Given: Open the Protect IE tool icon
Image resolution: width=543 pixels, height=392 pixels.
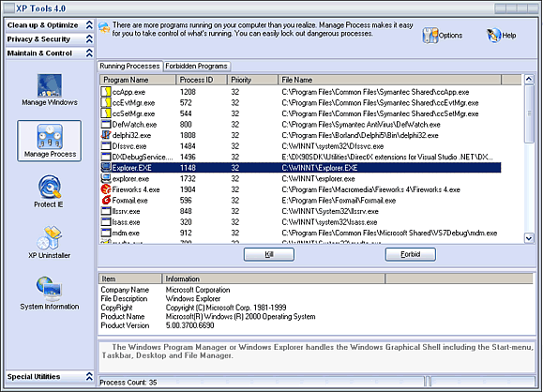Looking at the screenshot, I should click(50, 187).
